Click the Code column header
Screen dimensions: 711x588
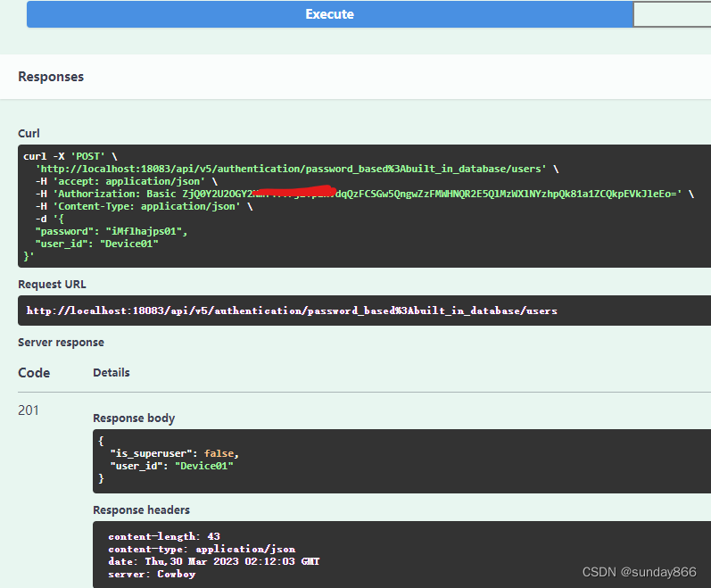pyautogui.click(x=34, y=373)
